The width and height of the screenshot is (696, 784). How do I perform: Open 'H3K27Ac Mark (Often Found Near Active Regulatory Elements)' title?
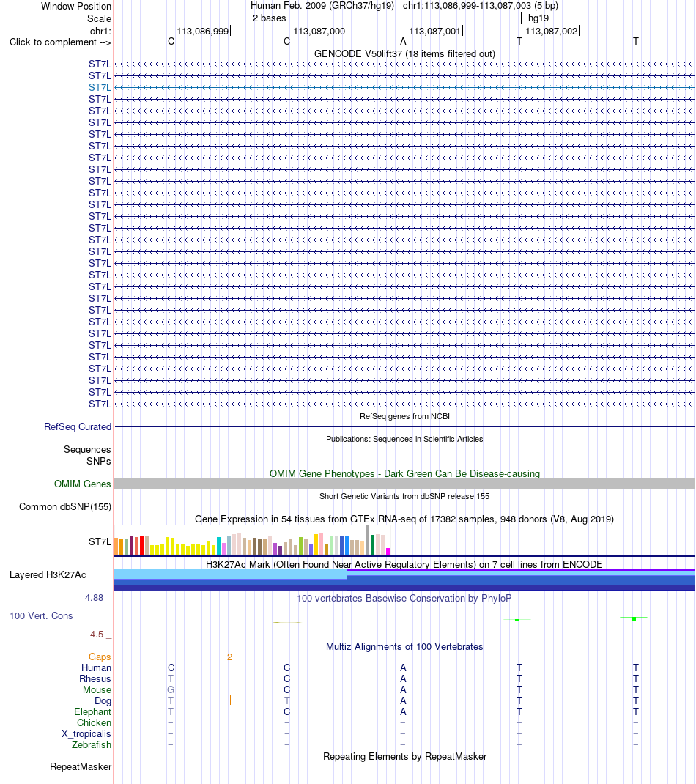coord(404,564)
